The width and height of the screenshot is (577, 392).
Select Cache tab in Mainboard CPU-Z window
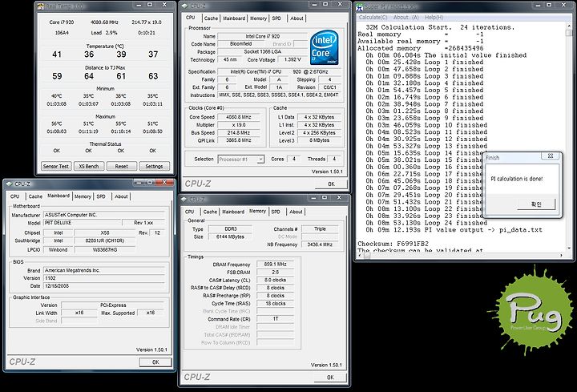pos(35,196)
